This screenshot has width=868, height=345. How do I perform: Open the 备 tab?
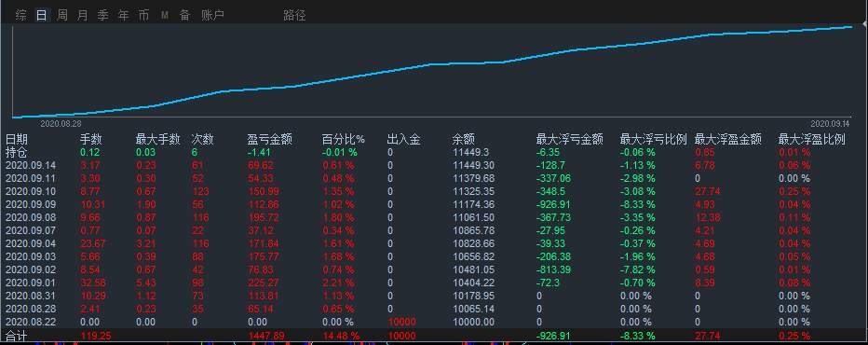[x=185, y=16]
